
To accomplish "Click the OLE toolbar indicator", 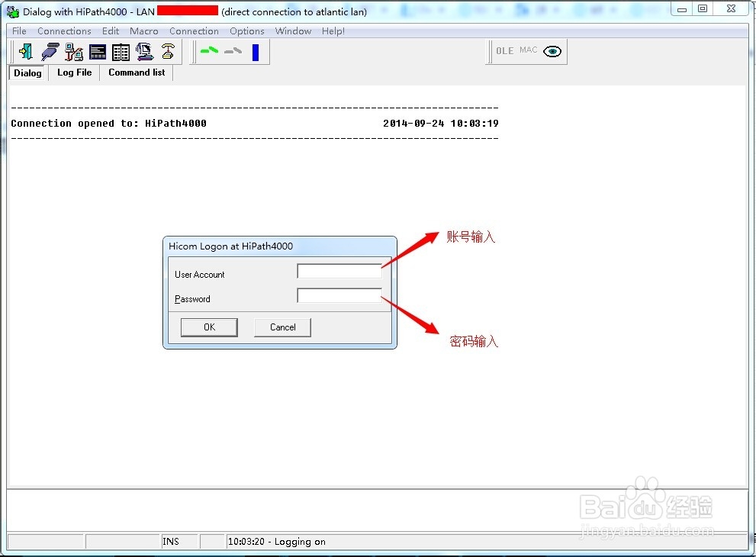I will 505,50.
